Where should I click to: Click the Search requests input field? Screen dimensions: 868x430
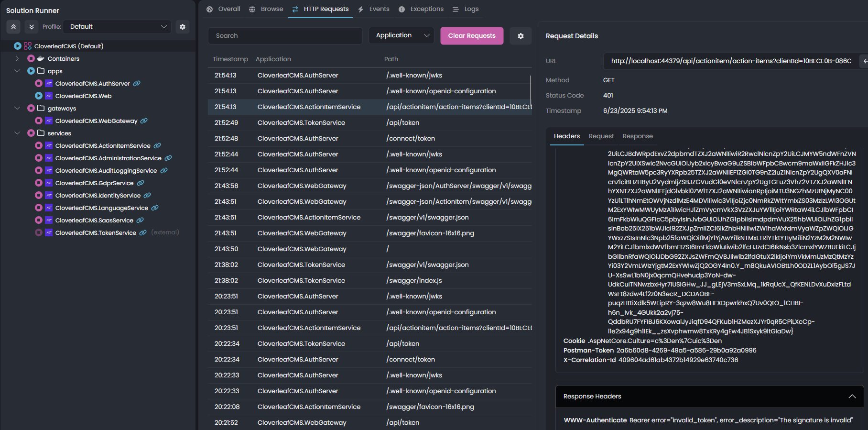[x=285, y=36]
